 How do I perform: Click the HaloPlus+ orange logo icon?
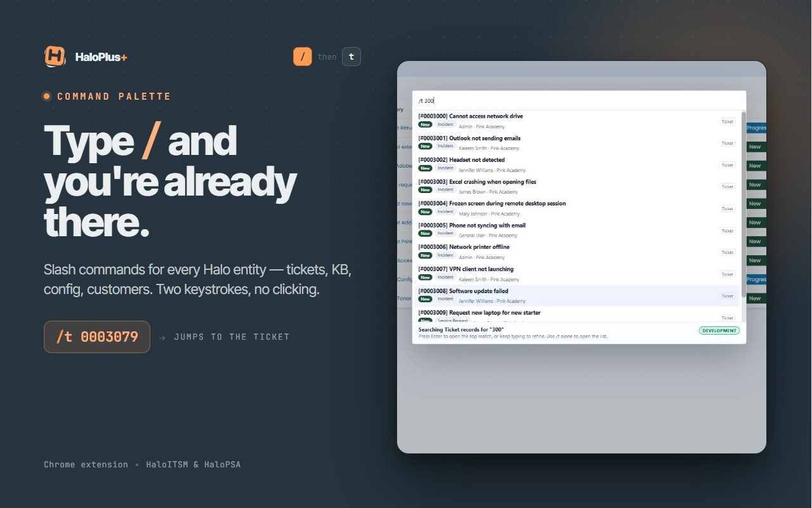click(x=55, y=56)
